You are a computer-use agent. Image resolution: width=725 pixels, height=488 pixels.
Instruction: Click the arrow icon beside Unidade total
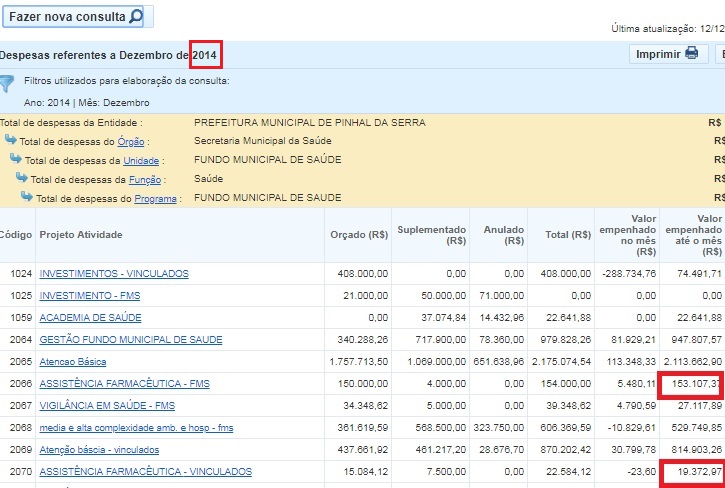click(x=16, y=160)
